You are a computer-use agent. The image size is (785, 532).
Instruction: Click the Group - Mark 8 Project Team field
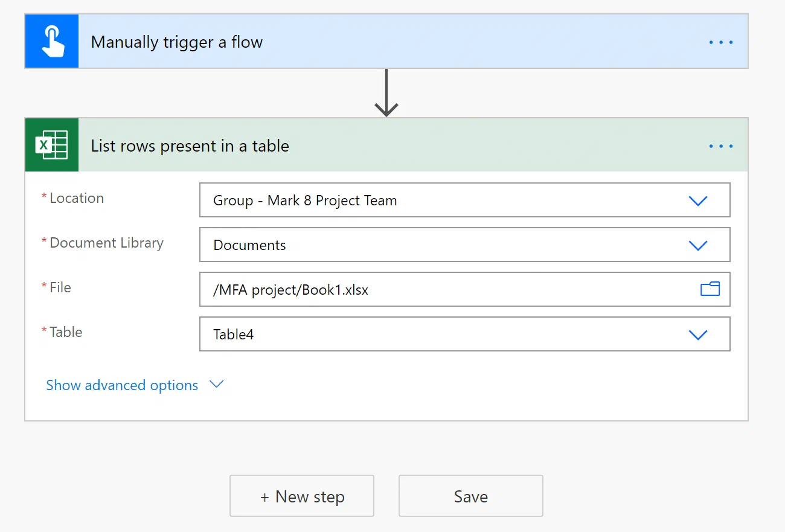tap(465, 200)
